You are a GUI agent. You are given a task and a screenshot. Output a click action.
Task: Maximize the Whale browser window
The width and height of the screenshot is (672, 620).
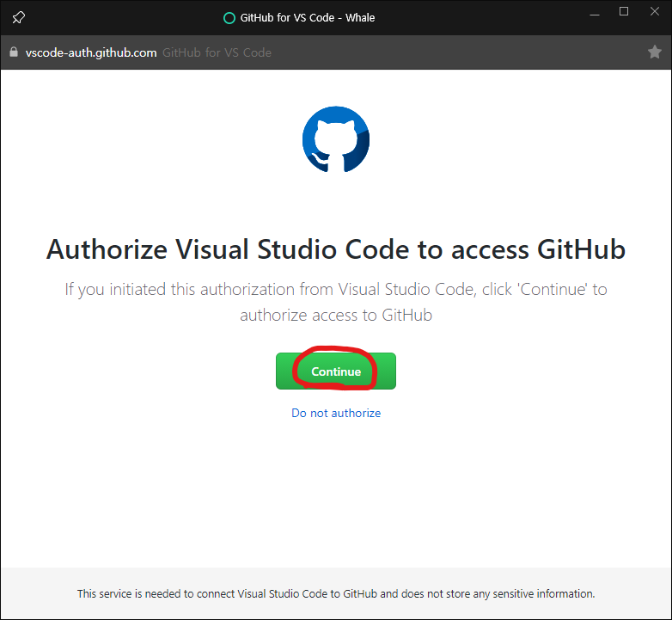[x=624, y=11]
